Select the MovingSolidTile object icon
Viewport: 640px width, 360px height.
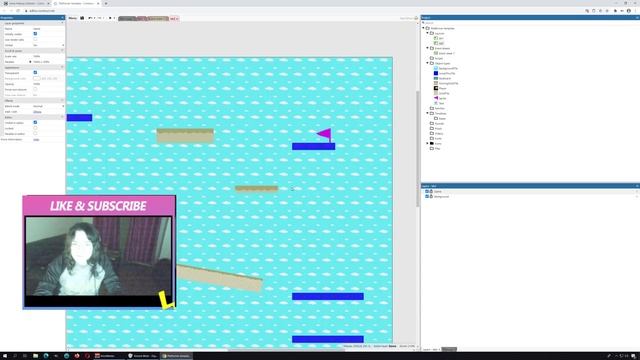coord(436,83)
